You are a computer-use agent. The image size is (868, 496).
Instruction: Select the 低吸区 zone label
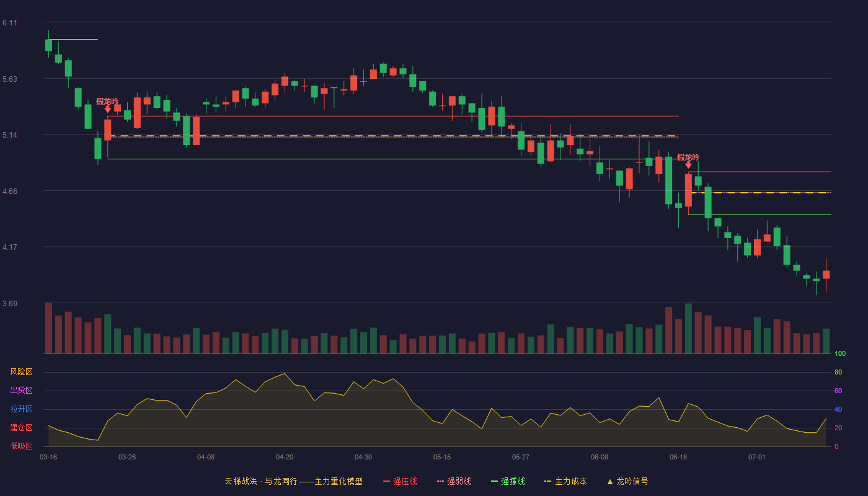22,446
